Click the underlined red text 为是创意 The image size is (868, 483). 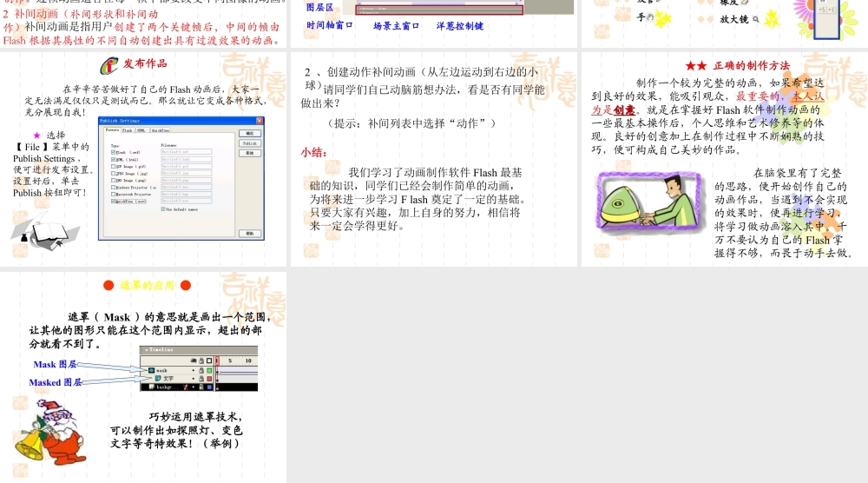pyautogui.click(x=614, y=109)
